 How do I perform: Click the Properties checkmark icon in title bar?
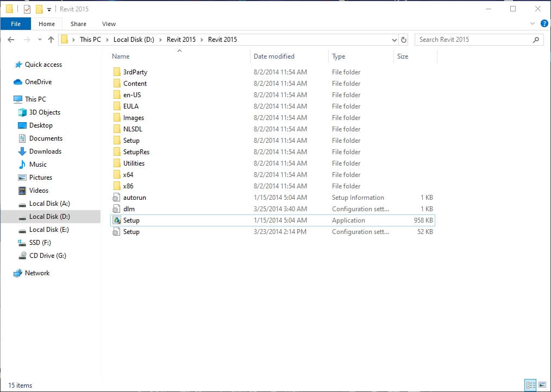tap(27, 9)
